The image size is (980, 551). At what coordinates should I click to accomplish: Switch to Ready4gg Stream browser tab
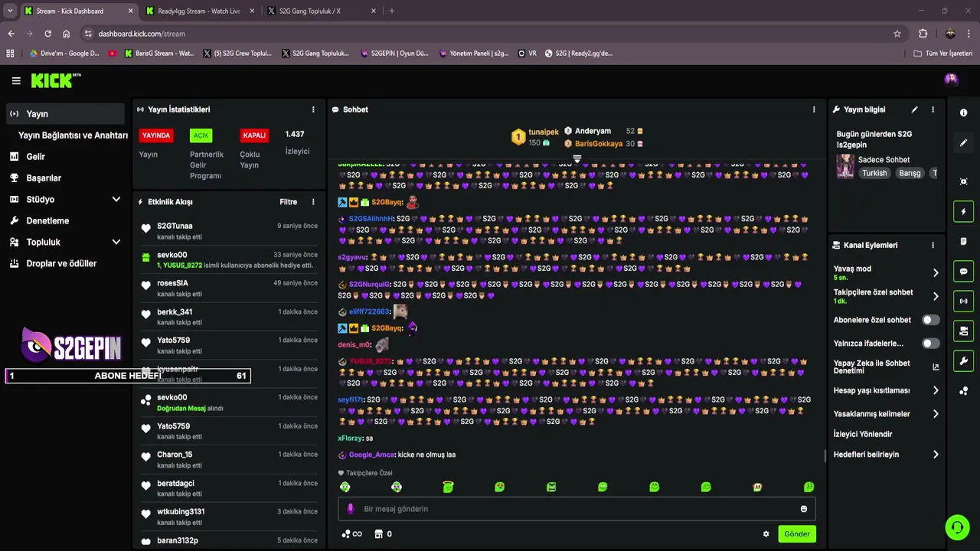pyautogui.click(x=199, y=11)
